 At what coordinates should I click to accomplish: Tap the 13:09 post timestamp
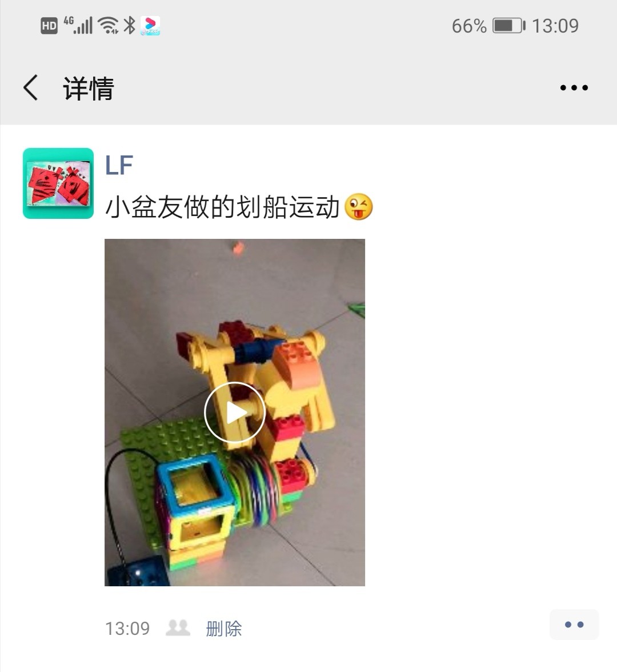tap(127, 629)
